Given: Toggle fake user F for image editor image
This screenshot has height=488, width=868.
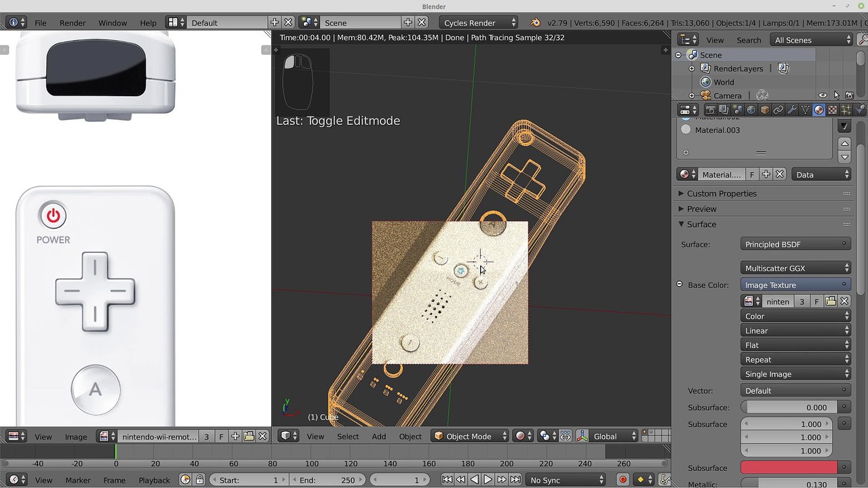Looking at the screenshot, I should (x=221, y=436).
